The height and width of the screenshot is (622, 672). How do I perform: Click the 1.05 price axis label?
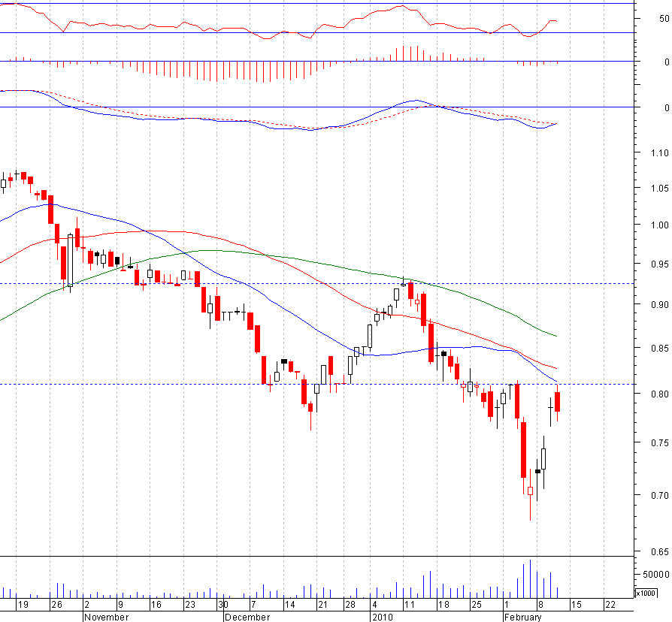tap(659, 188)
